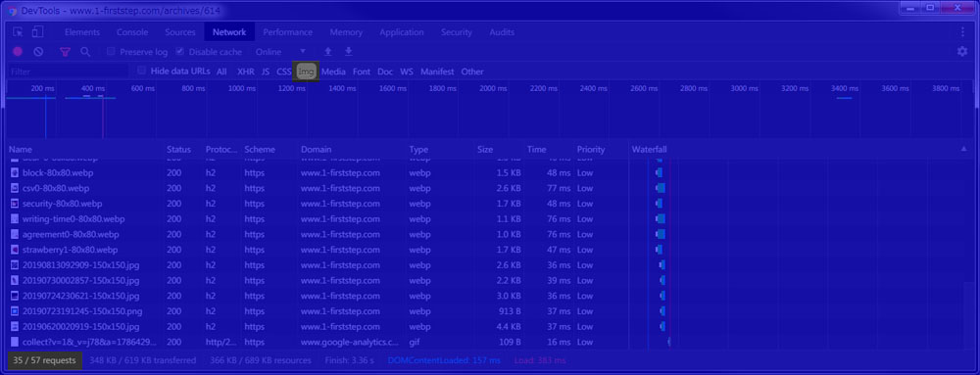980x375 pixels.
Task: Filter requests by Doc
Action: click(385, 71)
